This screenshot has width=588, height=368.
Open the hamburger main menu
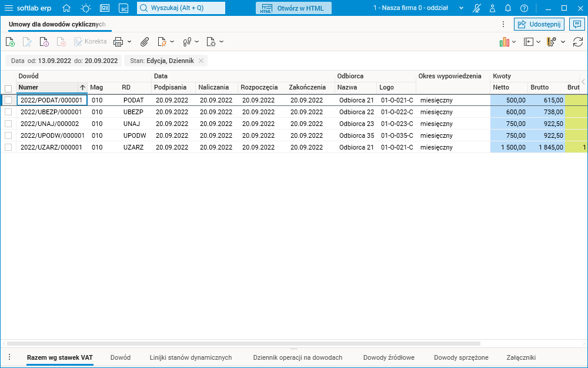point(9,8)
